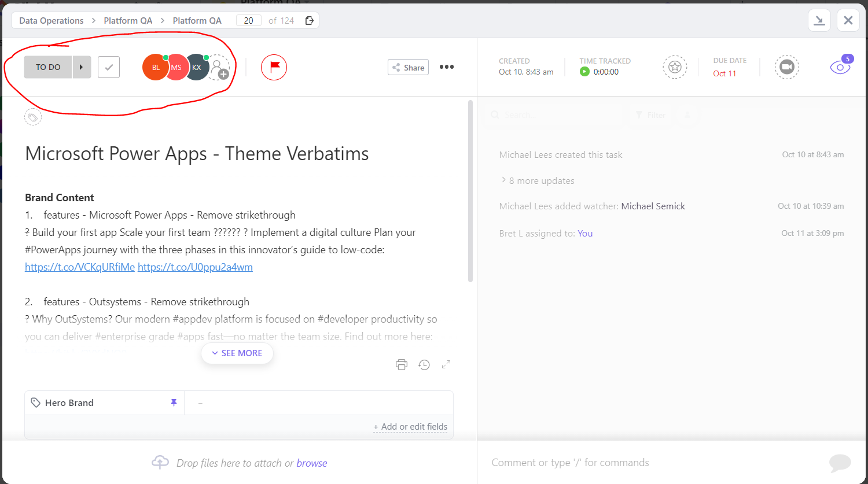Click the MS assignee avatar
868x484 pixels.
click(x=176, y=67)
